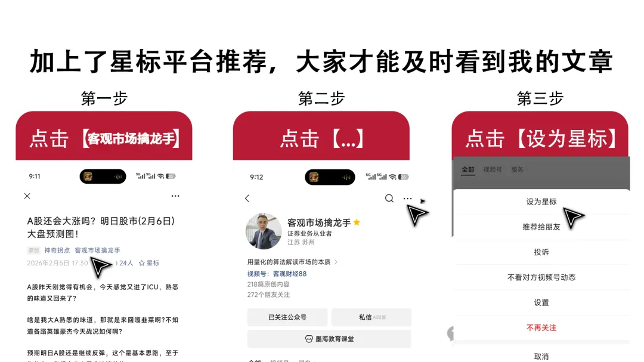Image resolution: width=644 pixels, height=362 pixels.
Task: Tap 取消 to dismiss the sheet
Action: (541, 356)
